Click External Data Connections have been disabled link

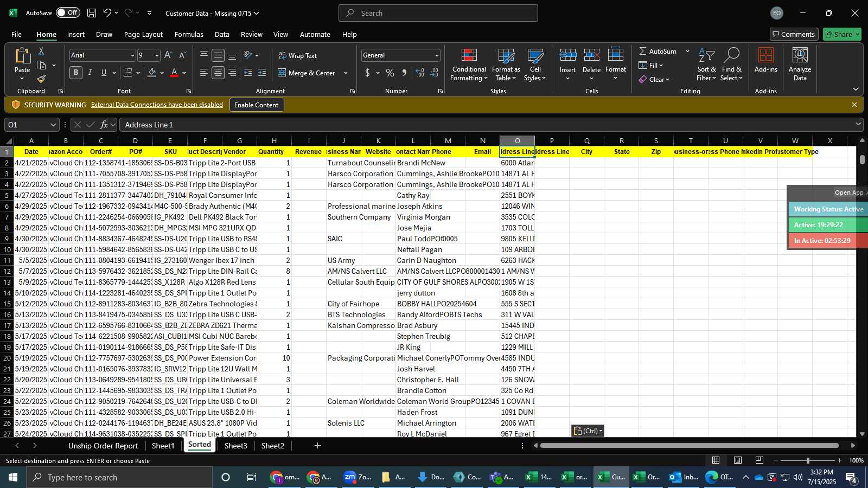pos(157,105)
